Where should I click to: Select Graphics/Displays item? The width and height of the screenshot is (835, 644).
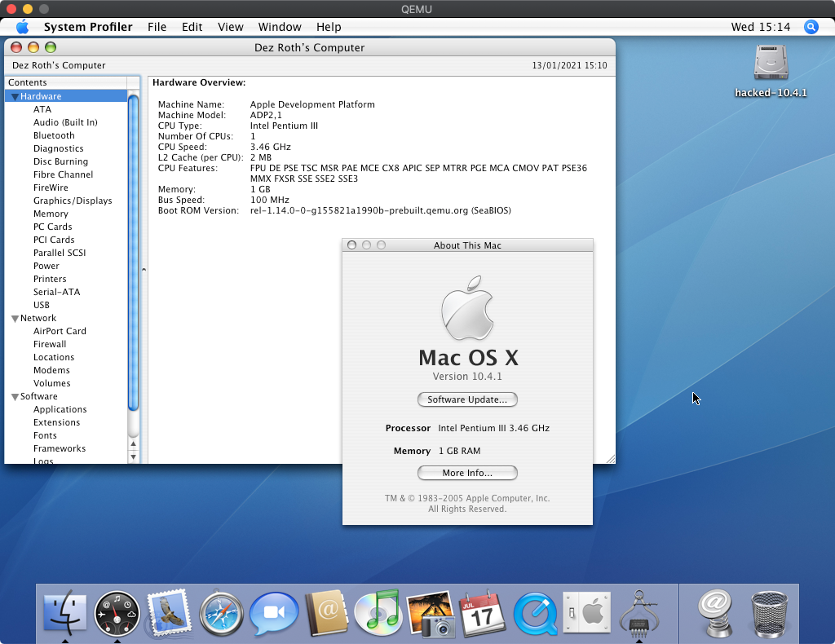[x=73, y=201]
